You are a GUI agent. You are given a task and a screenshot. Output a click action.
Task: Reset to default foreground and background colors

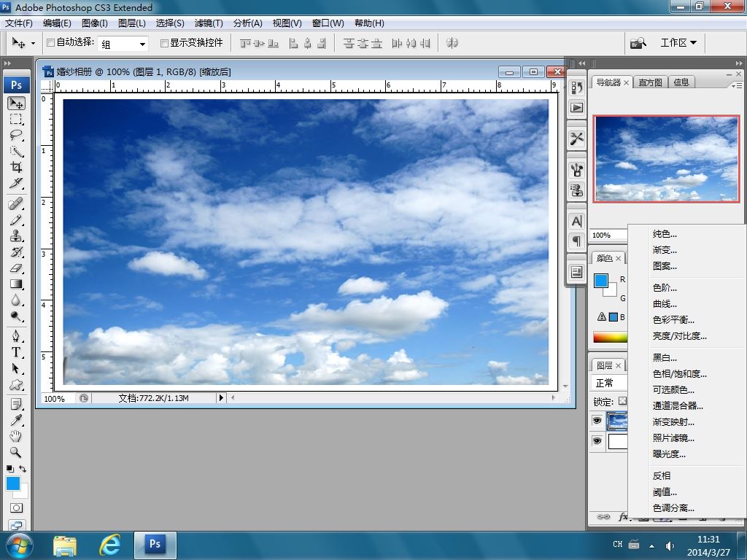(10, 469)
